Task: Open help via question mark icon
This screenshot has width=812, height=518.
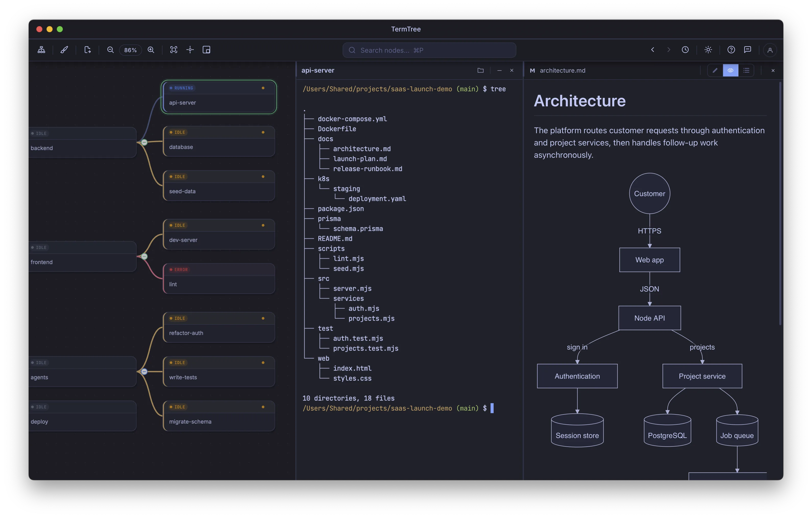Action: tap(731, 50)
